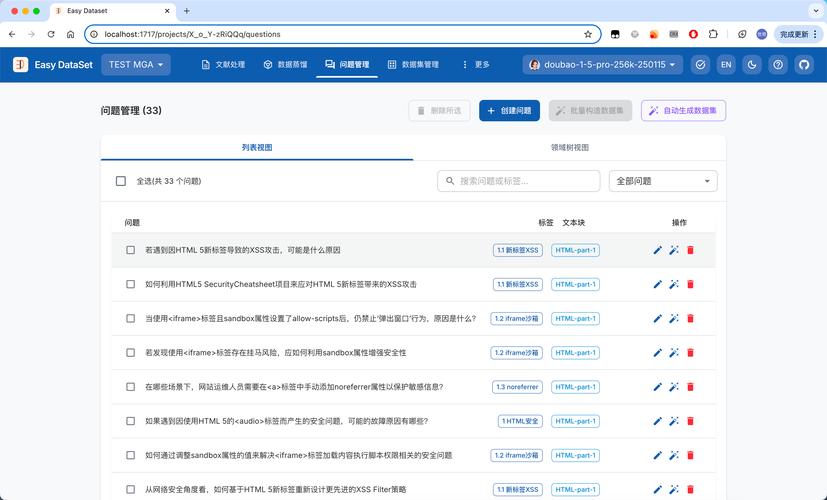Generate dataset for allow-scripts iframe question
Image resolution: width=827 pixels, height=500 pixels.
674,319
